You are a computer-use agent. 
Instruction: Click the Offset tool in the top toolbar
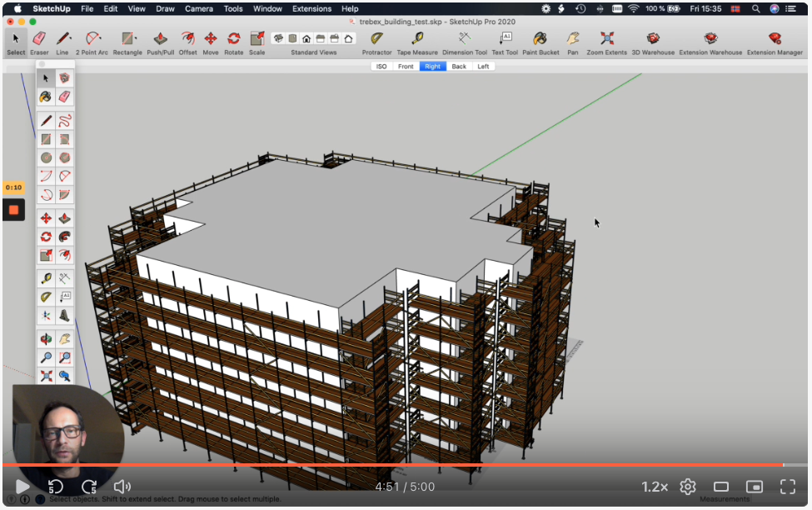pyautogui.click(x=187, y=43)
